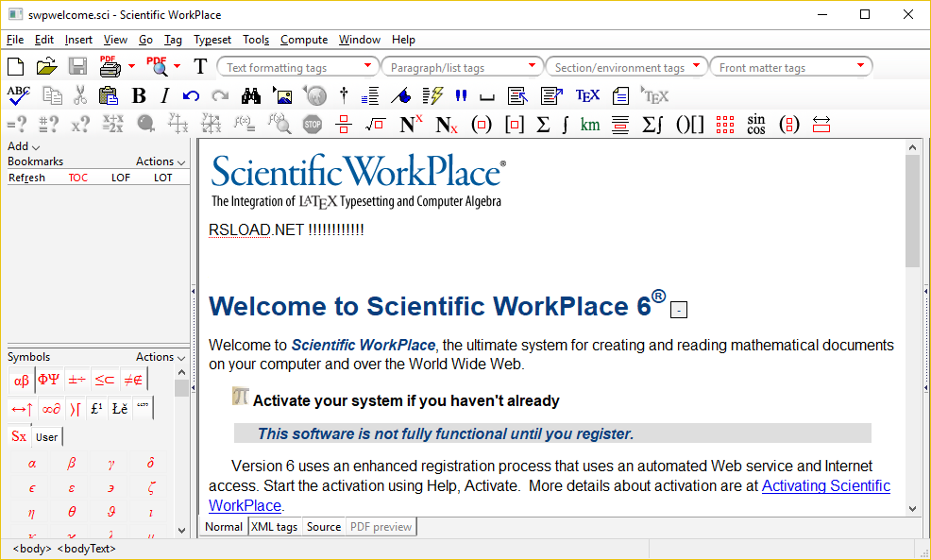Switch to the XML tags tab
The image size is (931, 560).
pos(274,526)
